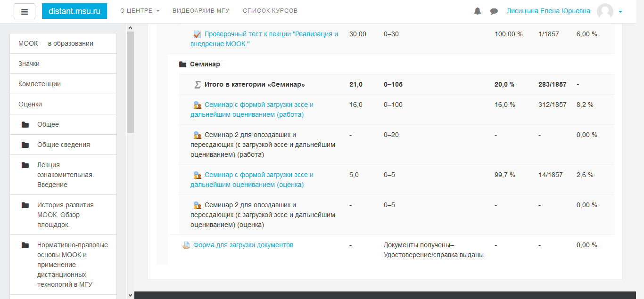Click the distant.msu.ru home link
Screen dimensions: 644x299
point(74,10)
